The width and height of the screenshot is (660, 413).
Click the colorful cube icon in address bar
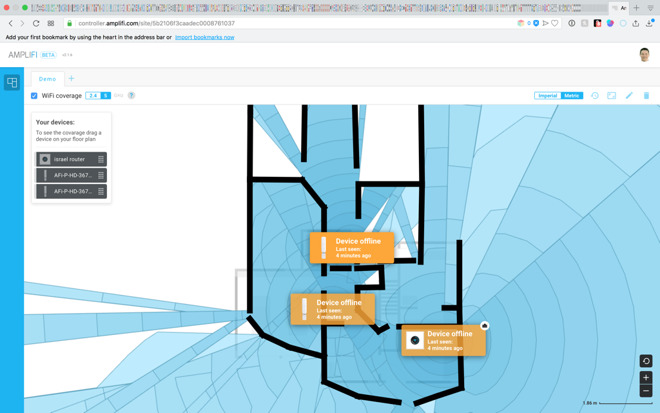(521, 24)
